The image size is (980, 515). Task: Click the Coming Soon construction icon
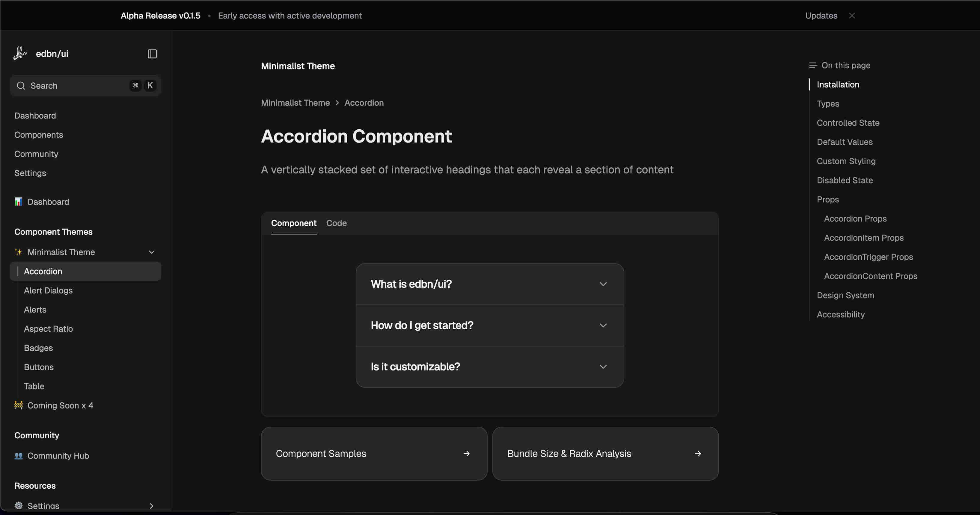[18, 405]
